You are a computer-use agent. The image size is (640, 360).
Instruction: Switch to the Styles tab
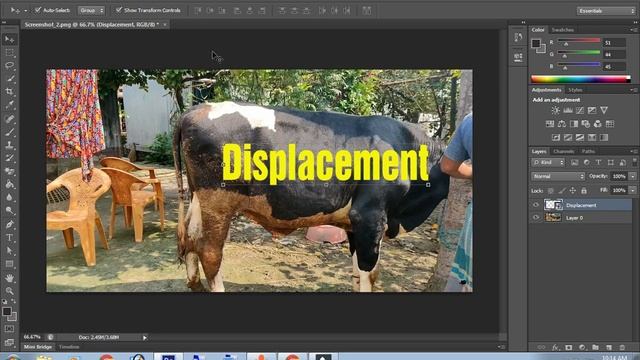click(x=575, y=90)
